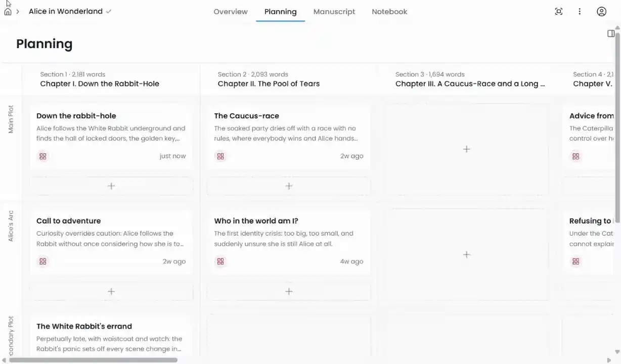Click grid icon on Call to adventure card
This screenshot has width=621, height=364.
[43, 261]
